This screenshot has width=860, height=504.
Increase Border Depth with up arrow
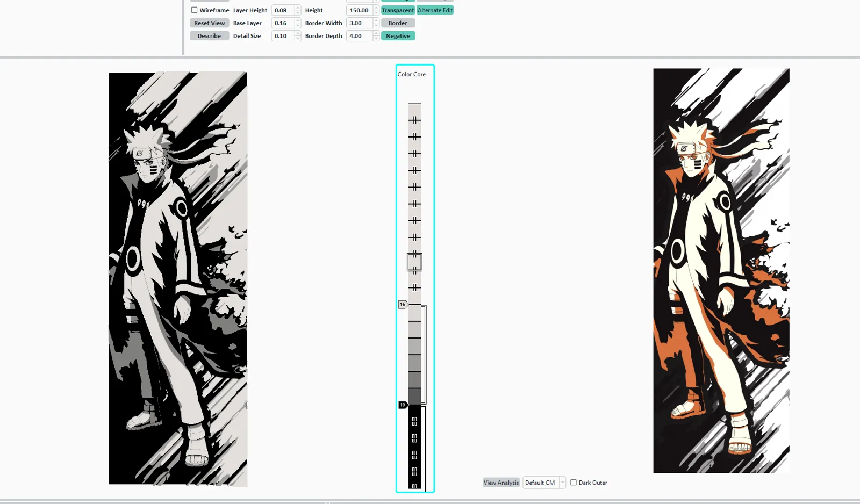(376, 33)
